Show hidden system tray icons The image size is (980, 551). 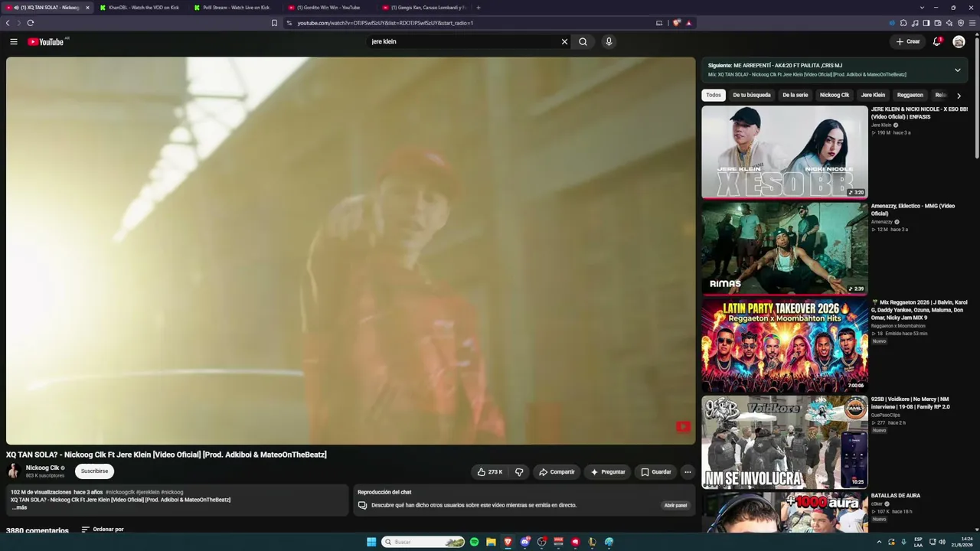click(879, 542)
